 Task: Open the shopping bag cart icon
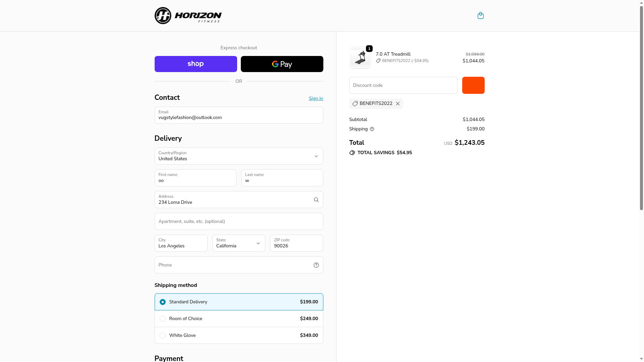(480, 16)
